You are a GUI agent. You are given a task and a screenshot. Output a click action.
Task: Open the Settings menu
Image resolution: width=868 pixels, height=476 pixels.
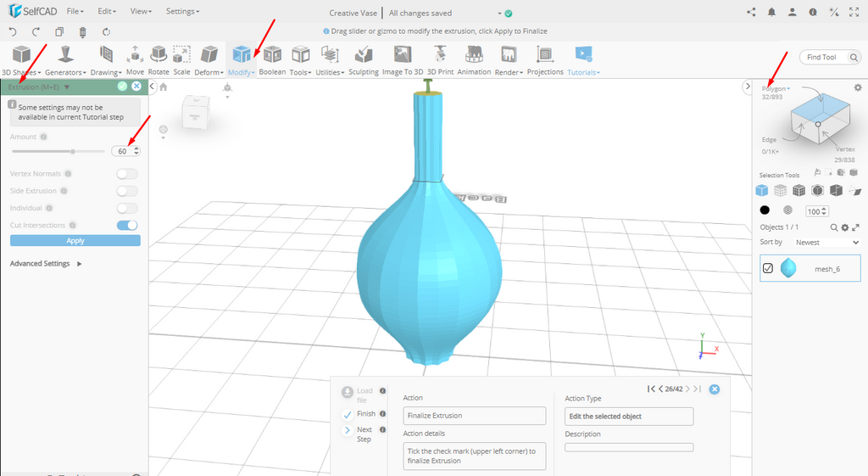(x=183, y=11)
